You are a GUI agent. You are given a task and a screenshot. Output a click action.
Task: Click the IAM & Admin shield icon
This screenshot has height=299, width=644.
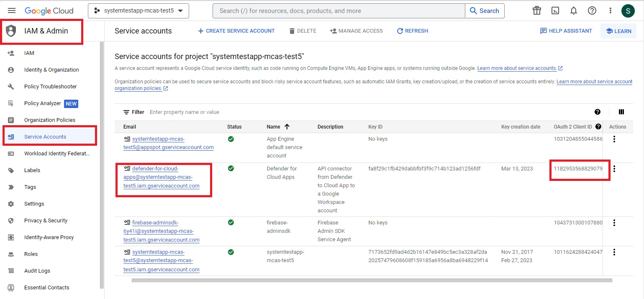tap(11, 31)
